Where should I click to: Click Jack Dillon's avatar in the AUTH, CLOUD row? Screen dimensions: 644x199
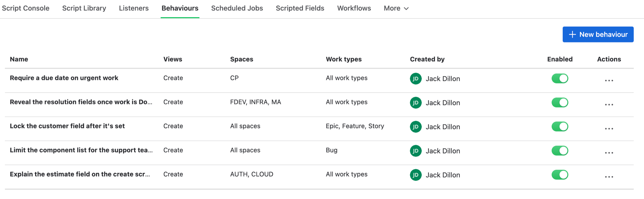pos(416,175)
